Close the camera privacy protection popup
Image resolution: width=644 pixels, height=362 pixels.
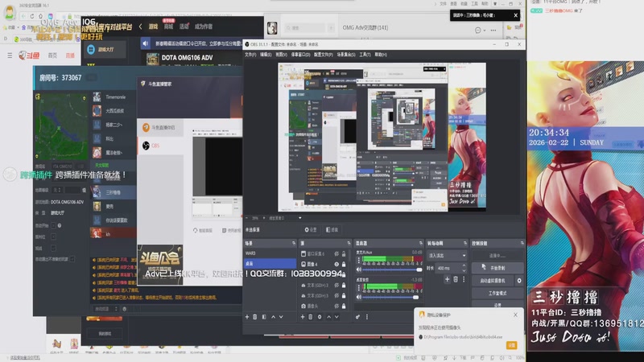515,315
